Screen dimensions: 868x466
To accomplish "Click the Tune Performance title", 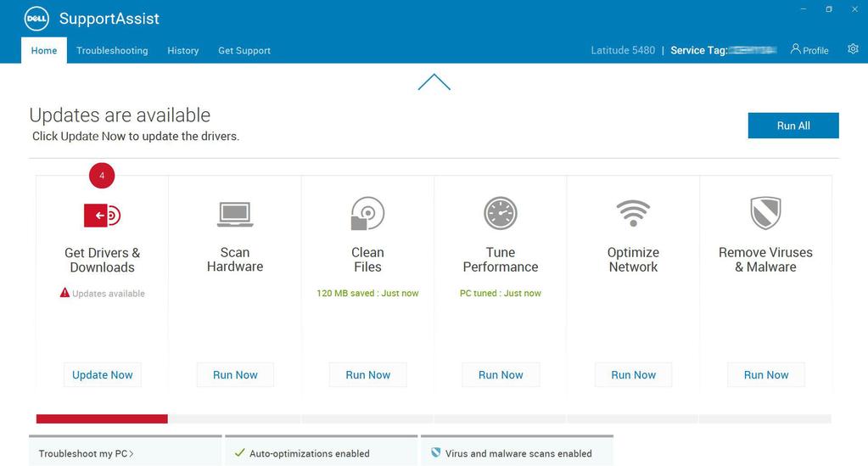I will pyautogui.click(x=501, y=260).
